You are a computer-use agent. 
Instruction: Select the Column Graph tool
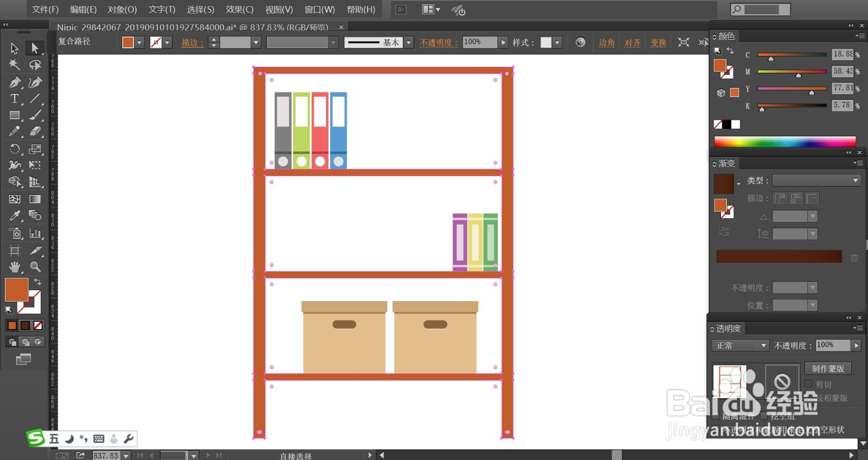[35, 233]
